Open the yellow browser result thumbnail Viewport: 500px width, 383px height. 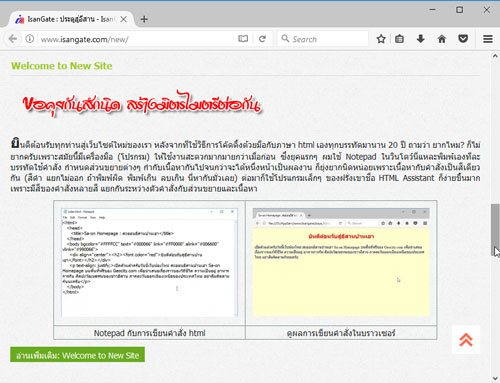pos(341,262)
